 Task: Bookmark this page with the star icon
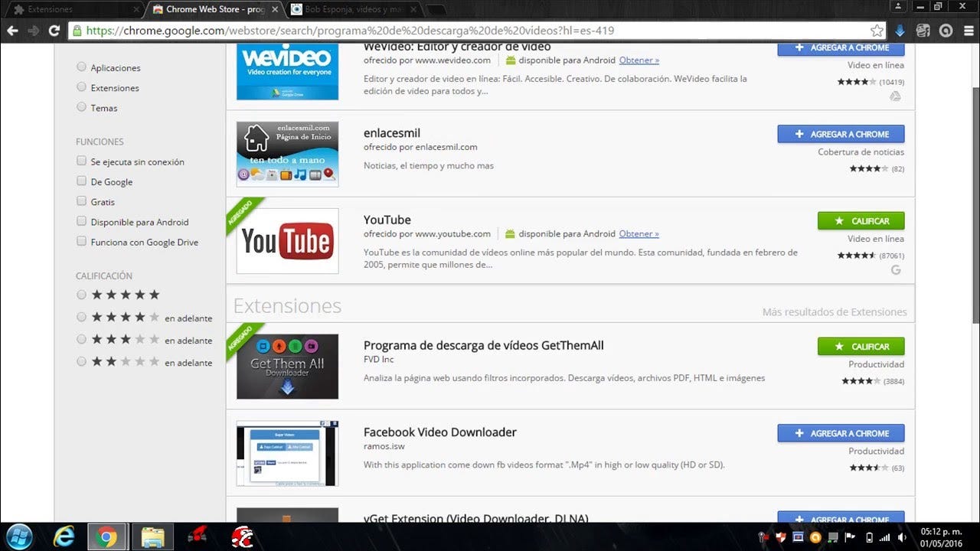point(877,31)
